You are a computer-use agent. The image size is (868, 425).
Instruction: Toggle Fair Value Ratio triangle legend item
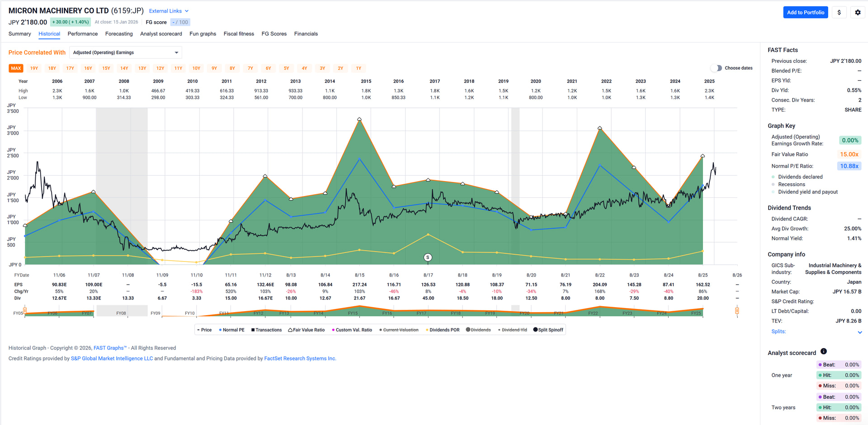click(x=306, y=330)
